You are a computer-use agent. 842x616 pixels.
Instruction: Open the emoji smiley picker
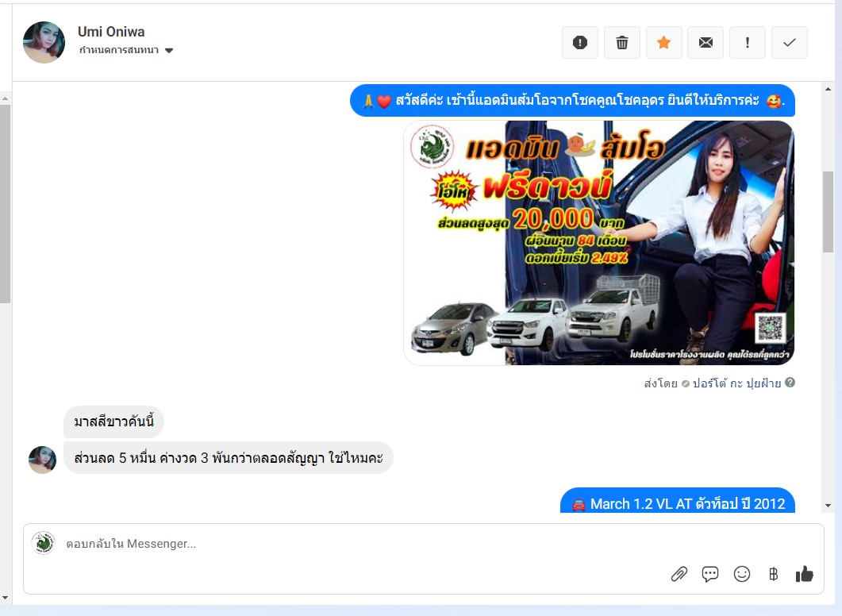click(742, 574)
